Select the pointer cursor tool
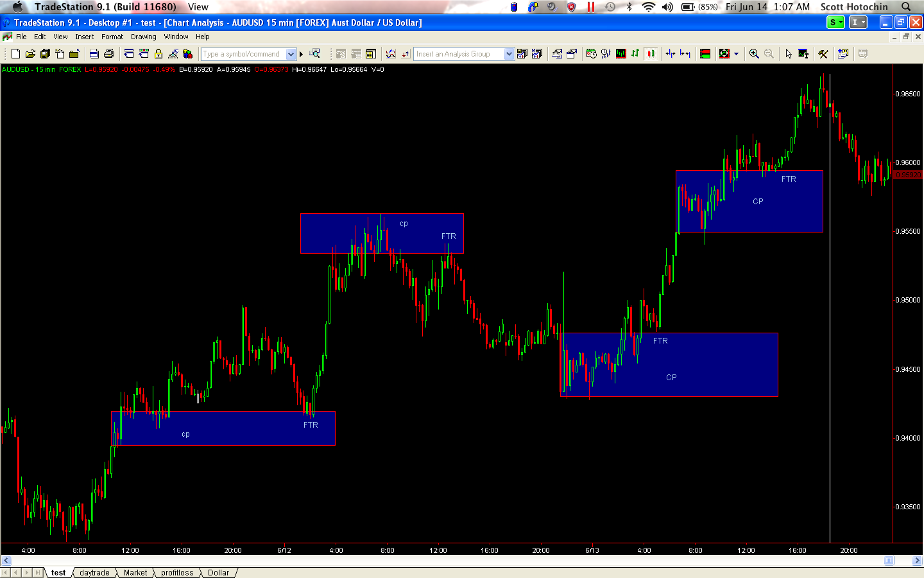Screen dimensions: 924x578 pos(788,54)
